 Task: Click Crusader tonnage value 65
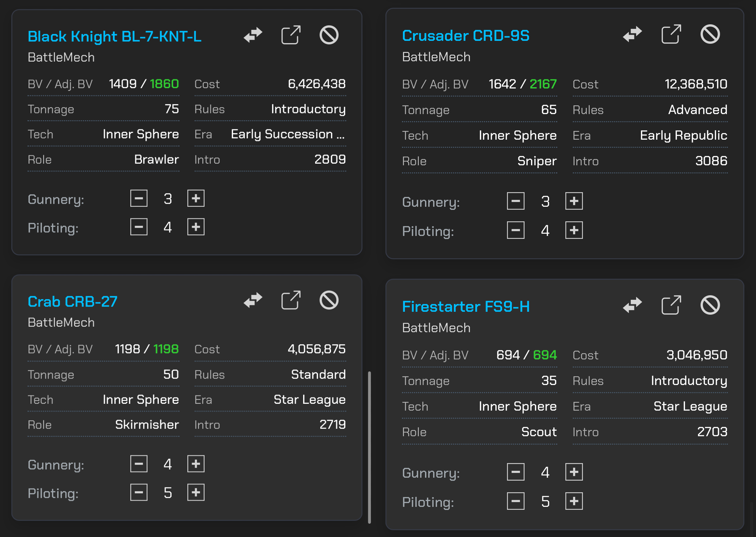click(549, 110)
